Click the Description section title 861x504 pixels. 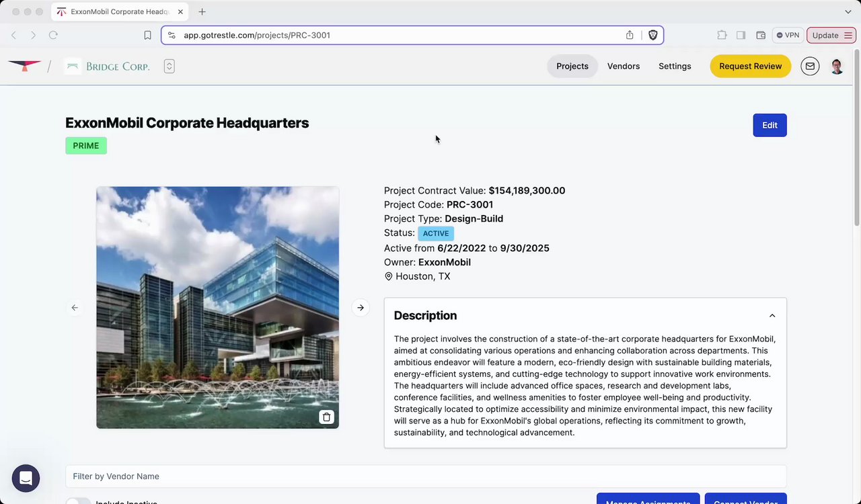425,316
